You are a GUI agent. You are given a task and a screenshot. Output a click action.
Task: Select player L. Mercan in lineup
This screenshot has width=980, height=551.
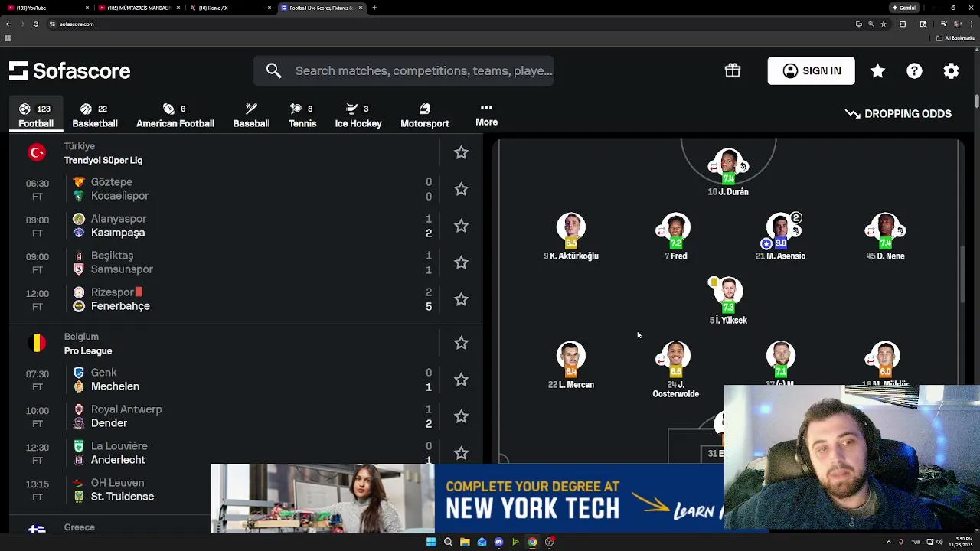571,366
